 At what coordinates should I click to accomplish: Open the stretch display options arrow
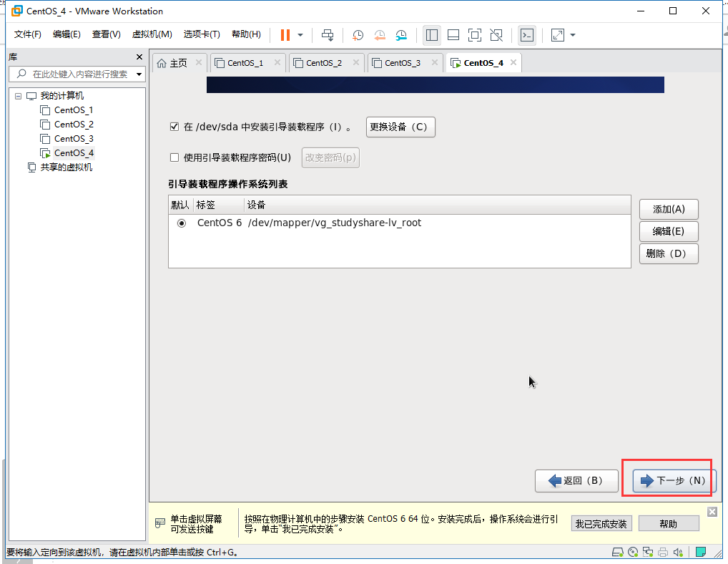point(573,35)
